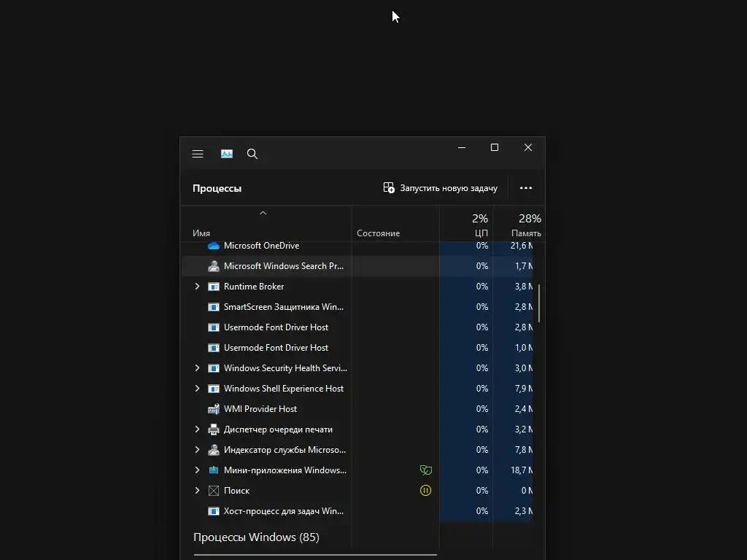Click the Task Manager app icon
The height and width of the screenshot is (560, 747).
(227, 154)
